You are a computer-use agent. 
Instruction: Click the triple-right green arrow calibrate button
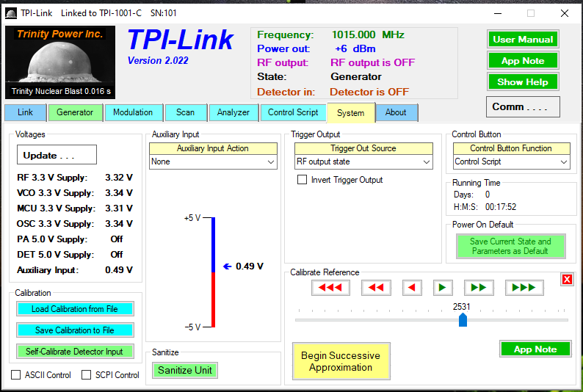tap(524, 288)
